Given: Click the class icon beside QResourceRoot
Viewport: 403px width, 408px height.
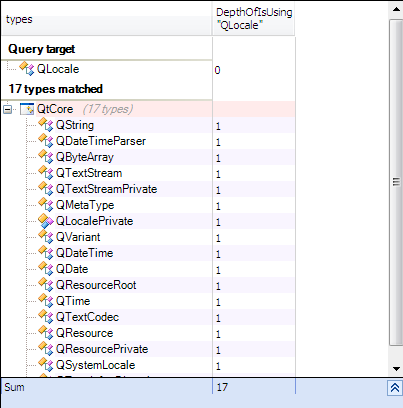Looking at the screenshot, I should click(46, 285).
